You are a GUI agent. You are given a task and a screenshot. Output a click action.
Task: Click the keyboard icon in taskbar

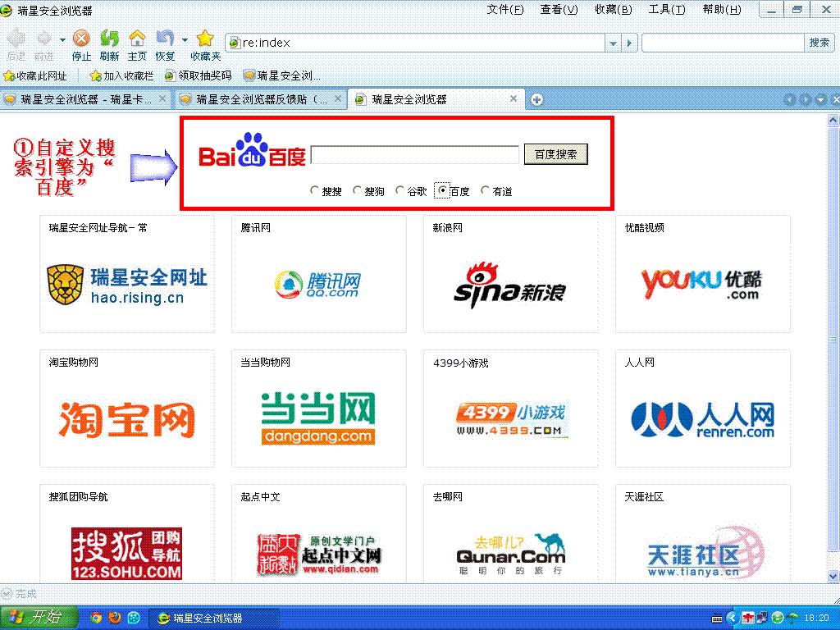point(717,619)
